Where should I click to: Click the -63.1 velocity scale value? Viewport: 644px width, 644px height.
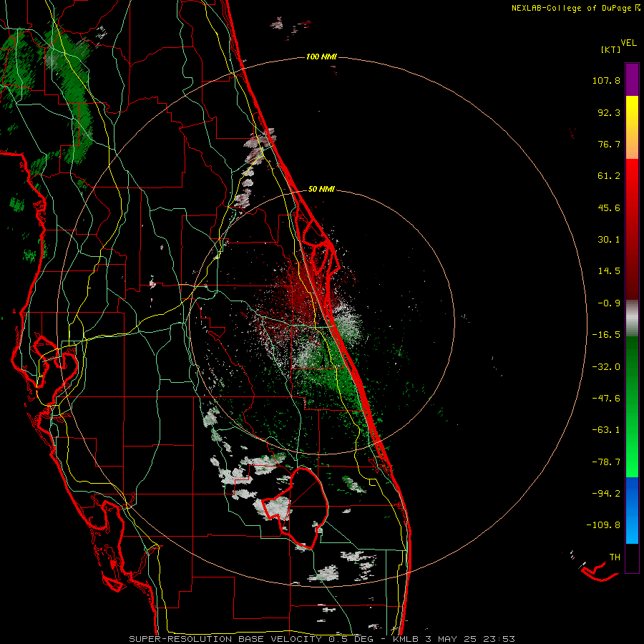point(606,430)
